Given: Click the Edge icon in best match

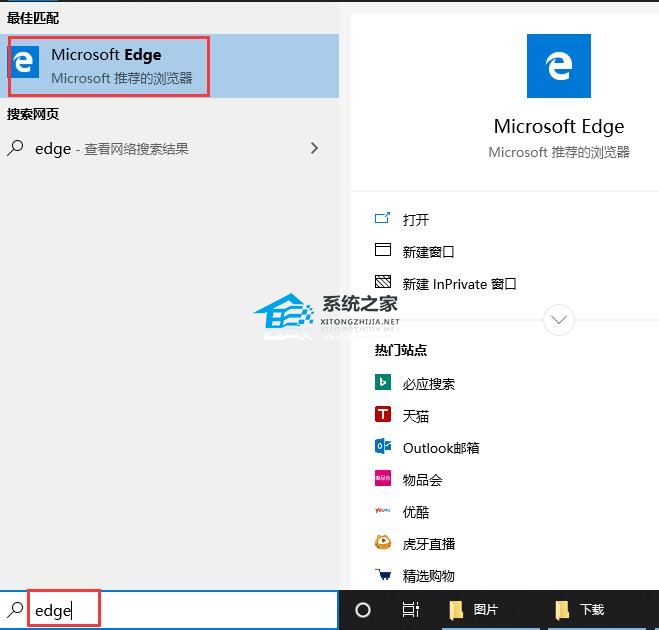Looking at the screenshot, I should coord(24,62).
